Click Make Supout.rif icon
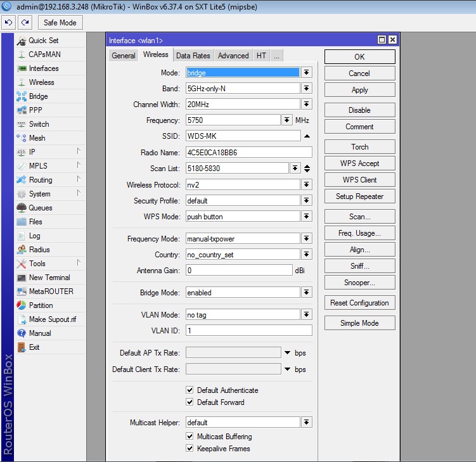Viewport: 476px width, 462px height. [22, 319]
